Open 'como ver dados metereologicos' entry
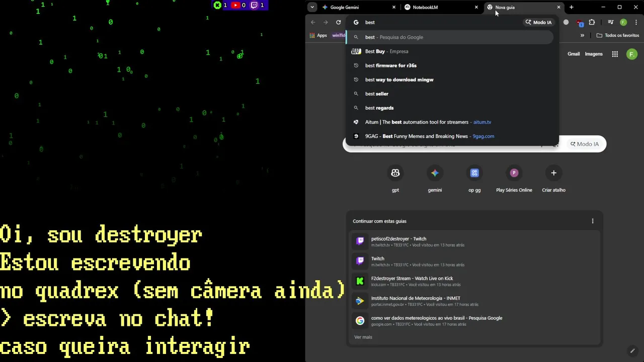The image size is (644, 362). pyautogui.click(x=474, y=320)
